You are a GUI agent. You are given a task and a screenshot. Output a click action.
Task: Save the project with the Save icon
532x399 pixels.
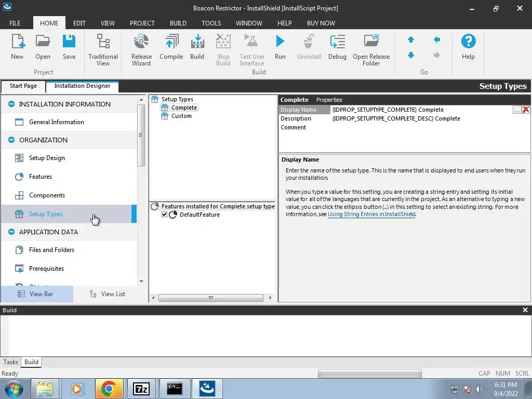[69, 47]
